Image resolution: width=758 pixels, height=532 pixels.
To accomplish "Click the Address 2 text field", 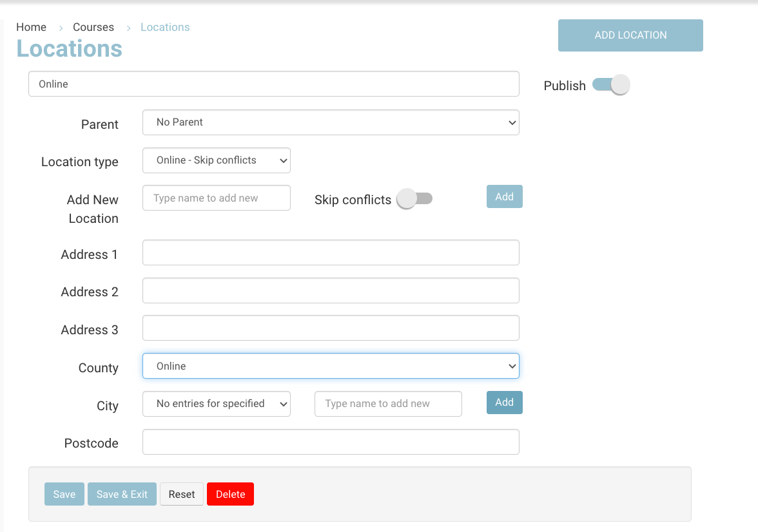I will point(331,290).
